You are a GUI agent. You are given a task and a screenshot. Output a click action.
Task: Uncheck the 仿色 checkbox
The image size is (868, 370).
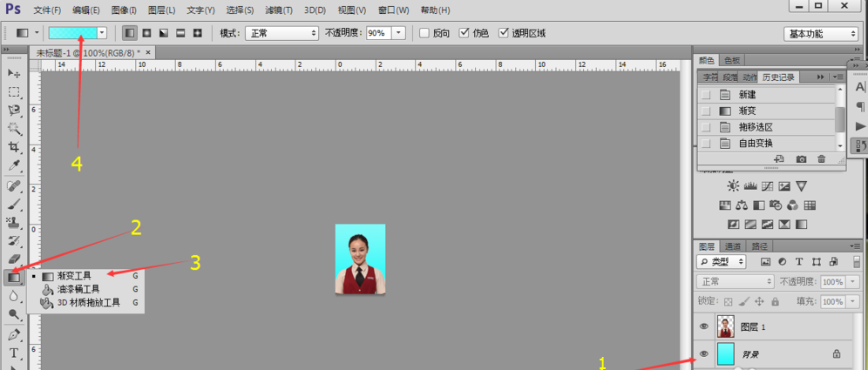[465, 33]
